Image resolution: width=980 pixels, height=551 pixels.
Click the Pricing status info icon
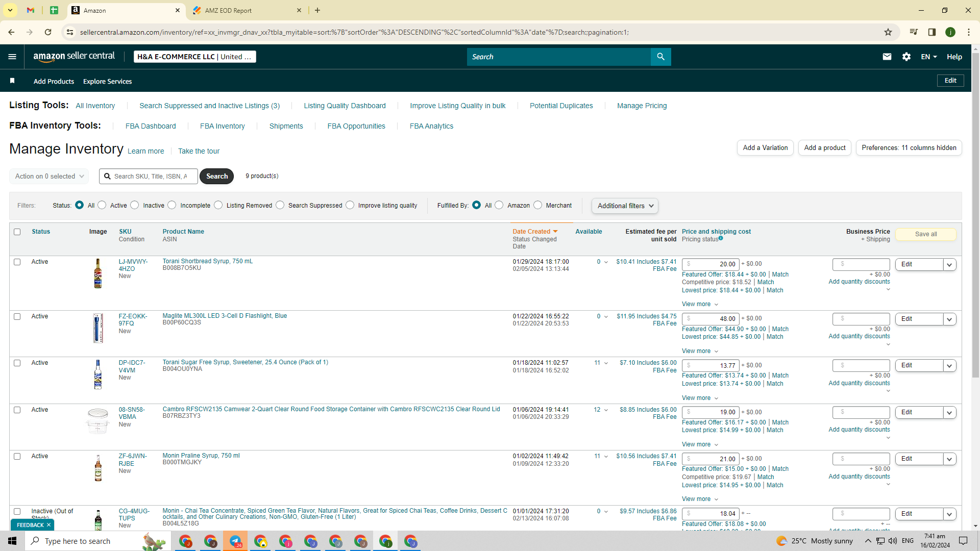721,238
